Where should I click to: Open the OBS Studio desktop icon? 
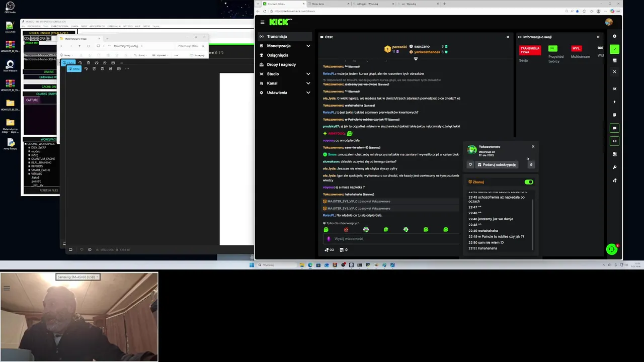point(10,8)
